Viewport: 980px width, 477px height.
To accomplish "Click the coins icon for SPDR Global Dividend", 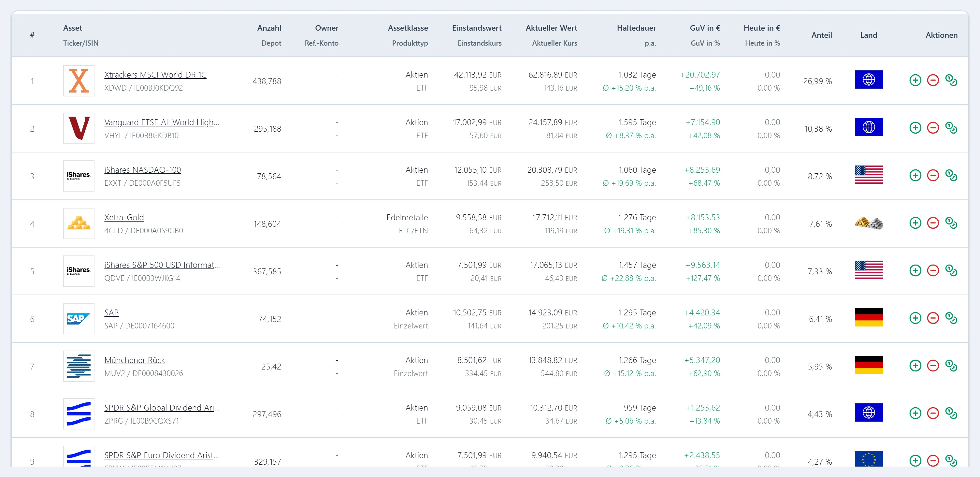I will coord(951,413).
